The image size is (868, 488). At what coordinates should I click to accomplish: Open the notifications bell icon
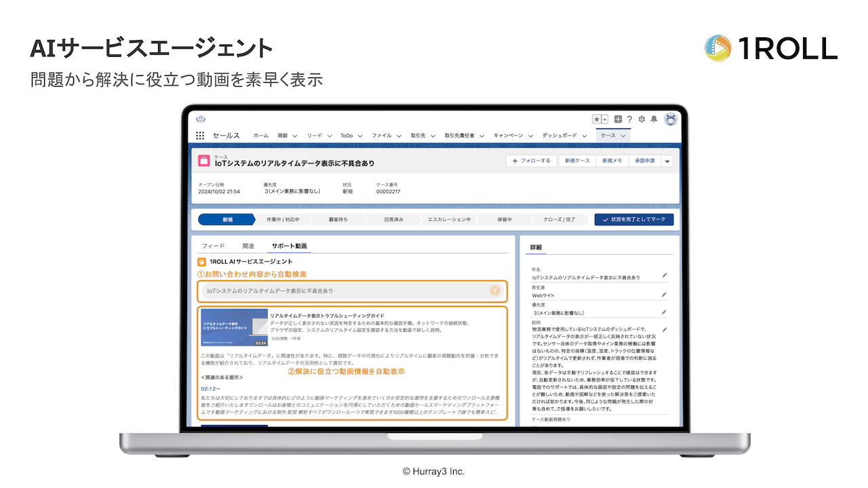(x=654, y=119)
